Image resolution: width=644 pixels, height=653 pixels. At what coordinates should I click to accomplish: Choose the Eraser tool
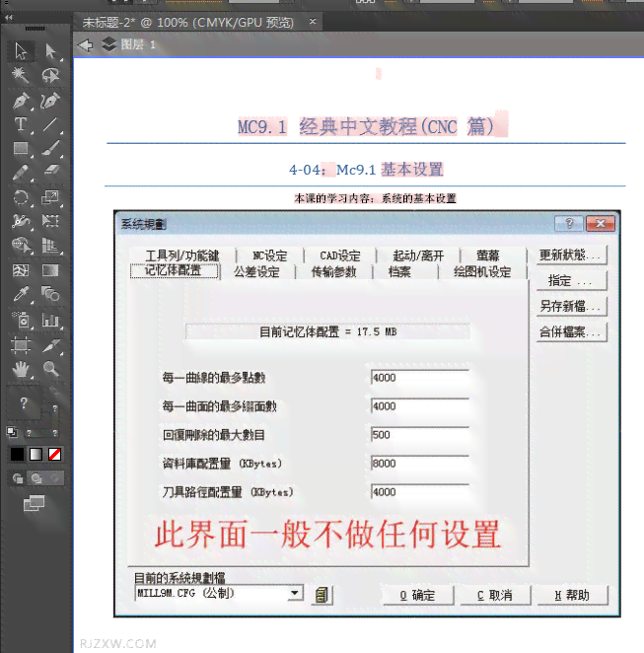point(50,171)
